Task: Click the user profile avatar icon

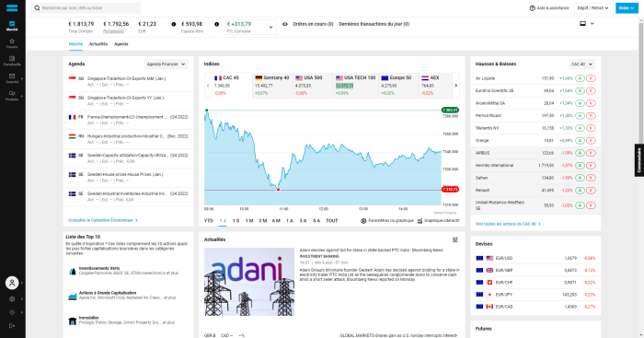Action: click(x=12, y=283)
